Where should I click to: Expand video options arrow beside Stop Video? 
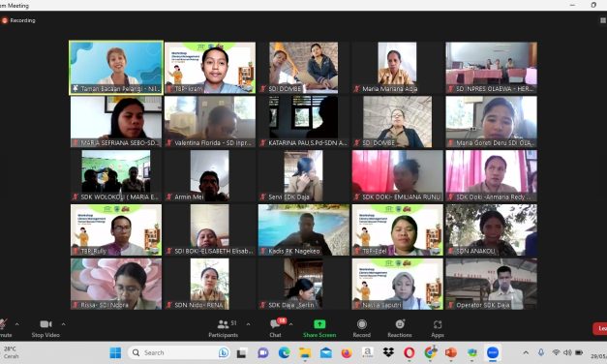(64, 324)
